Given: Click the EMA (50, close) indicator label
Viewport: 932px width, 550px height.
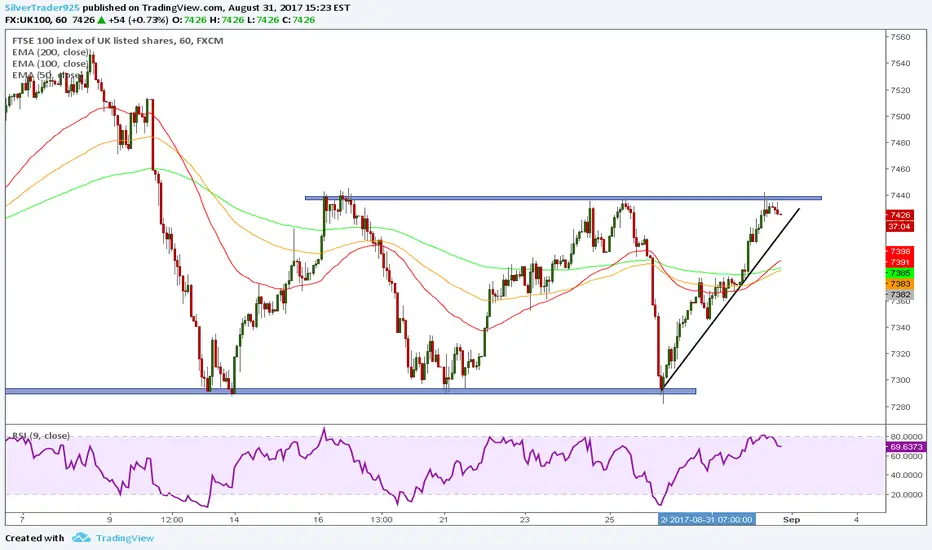Looking at the screenshot, I should 48,75.
